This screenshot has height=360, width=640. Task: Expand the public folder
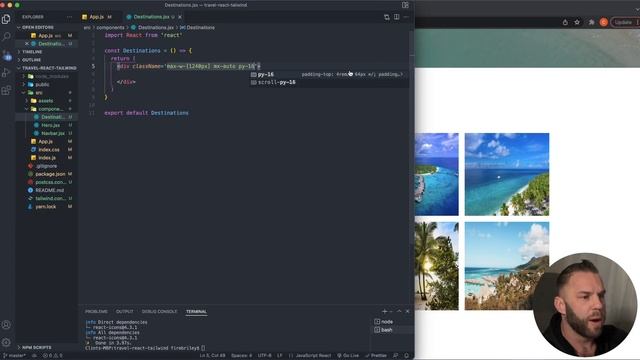pos(42,84)
